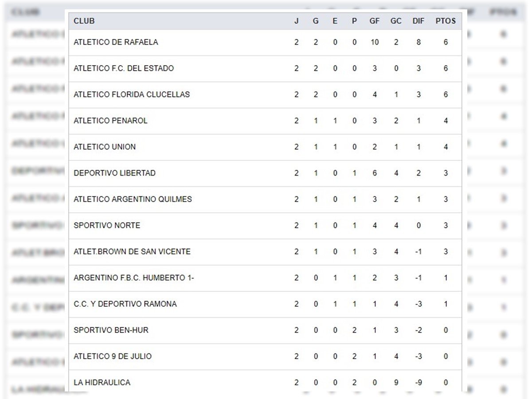Click the GF column header
This screenshot has height=399, width=532.
pos(375,21)
